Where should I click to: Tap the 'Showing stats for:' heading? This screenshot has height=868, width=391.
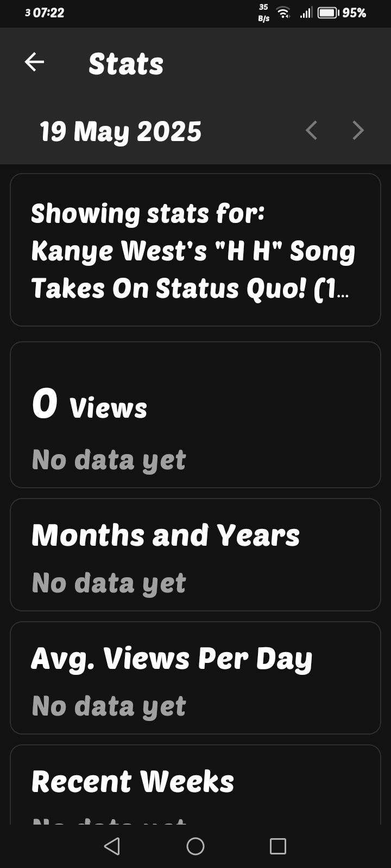[148, 213]
